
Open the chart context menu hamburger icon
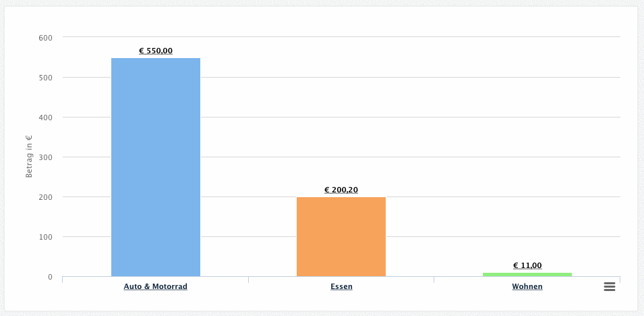click(610, 286)
